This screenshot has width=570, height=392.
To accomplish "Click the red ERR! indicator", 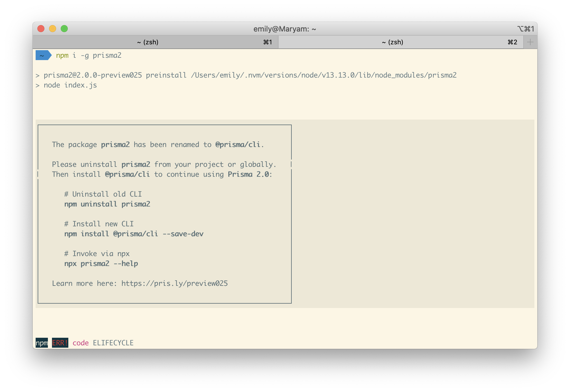I will click(x=60, y=343).
